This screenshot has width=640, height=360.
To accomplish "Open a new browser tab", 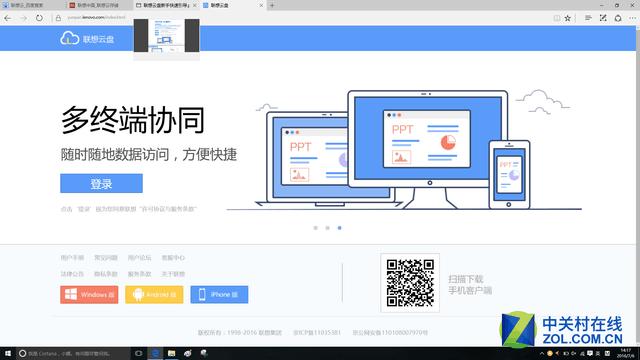I will (272, 5).
